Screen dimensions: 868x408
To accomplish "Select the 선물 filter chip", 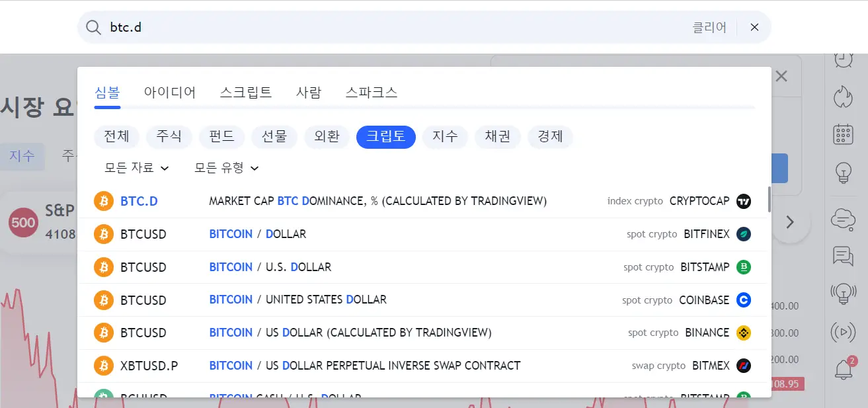I will click(x=274, y=137).
